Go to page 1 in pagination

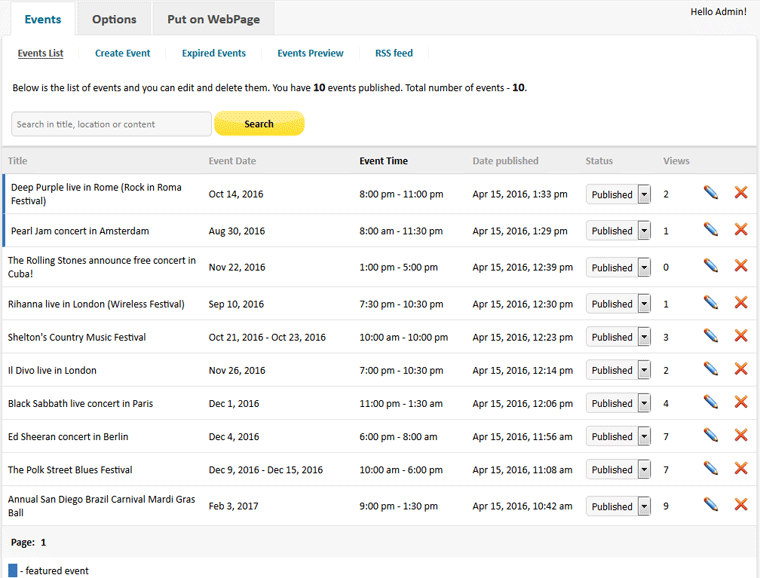pos(43,542)
